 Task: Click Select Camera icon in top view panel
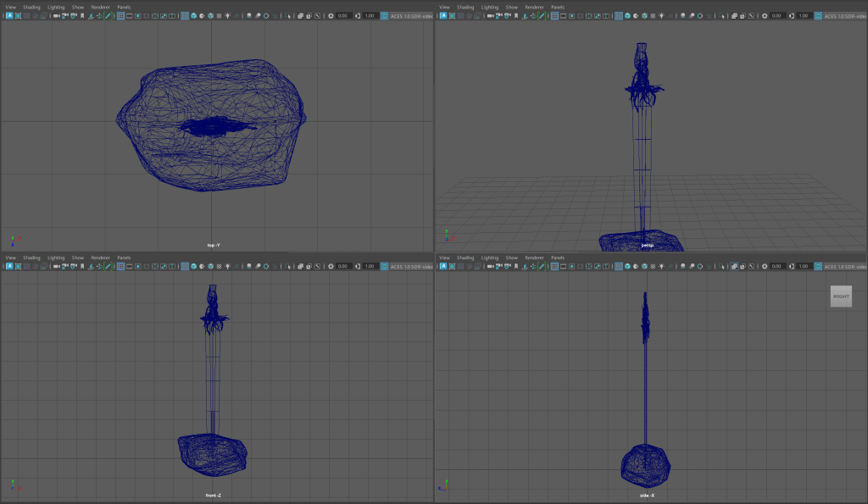coord(56,16)
